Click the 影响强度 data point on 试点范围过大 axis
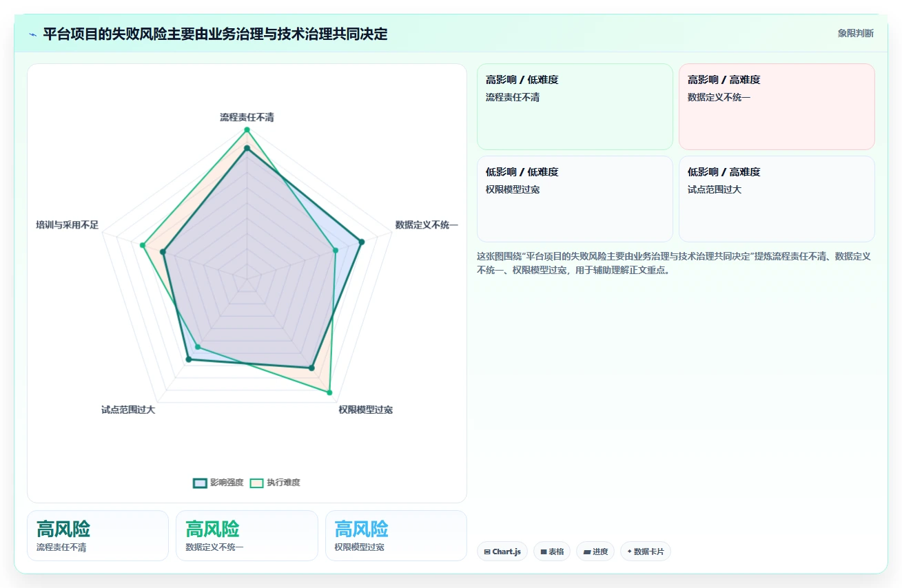Screen dimensions: 902x588 (189, 359)
